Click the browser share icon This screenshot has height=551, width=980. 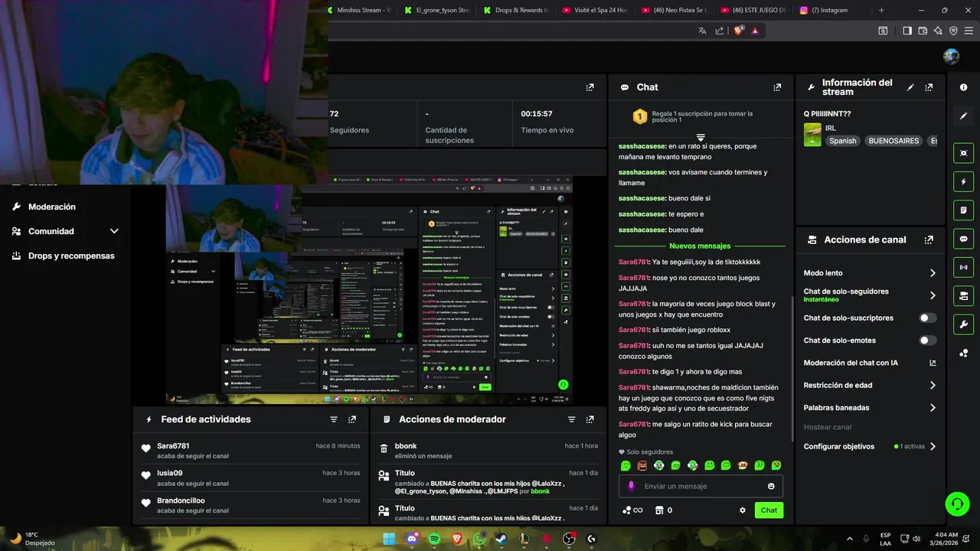[x=720, y=31]
